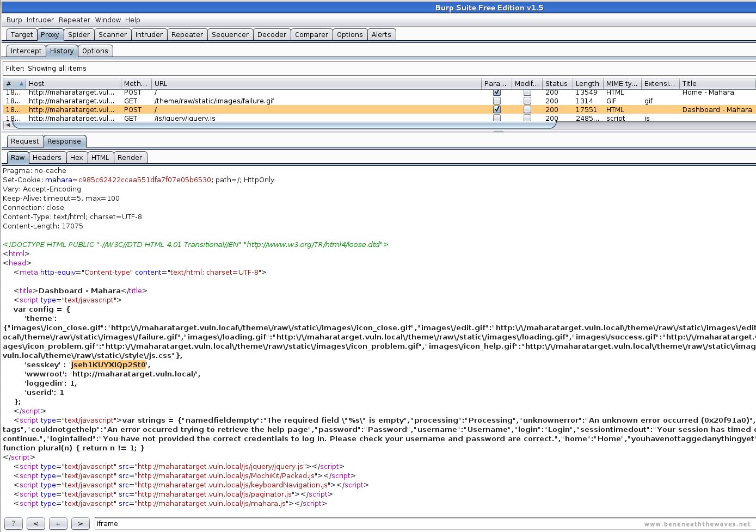Switch to the Decoder tab
This screenshot has height=532, width=756.
point(272,34)
